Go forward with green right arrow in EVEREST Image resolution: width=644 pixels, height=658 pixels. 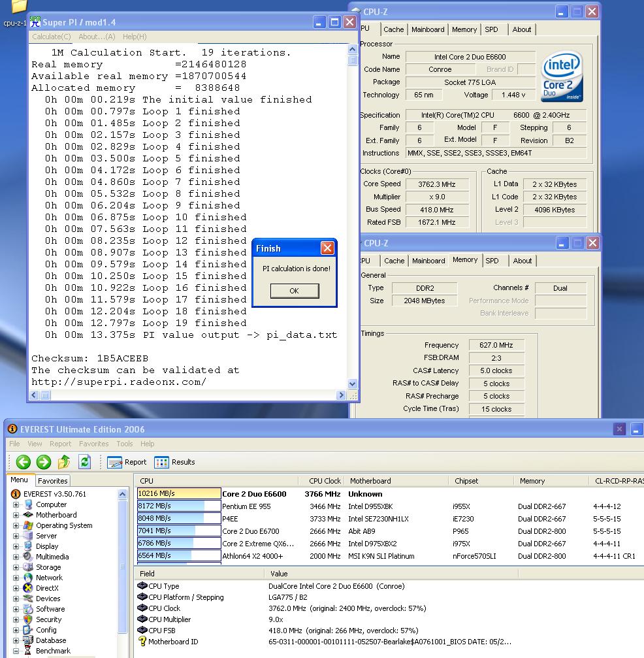pos(44,462)
